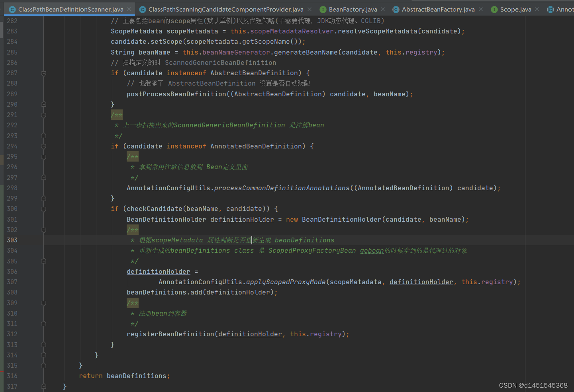Click fold end marker at line 313
574x392 pixels.
pyautogui.click(x=44, y=345)
